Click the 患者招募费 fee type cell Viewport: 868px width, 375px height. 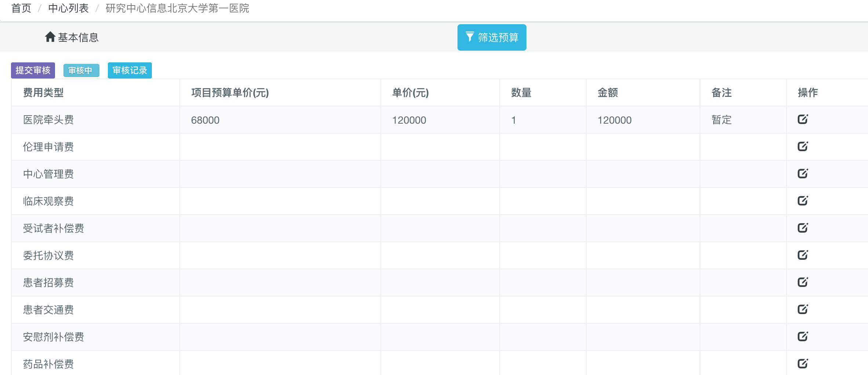click(x=95, y=283)
